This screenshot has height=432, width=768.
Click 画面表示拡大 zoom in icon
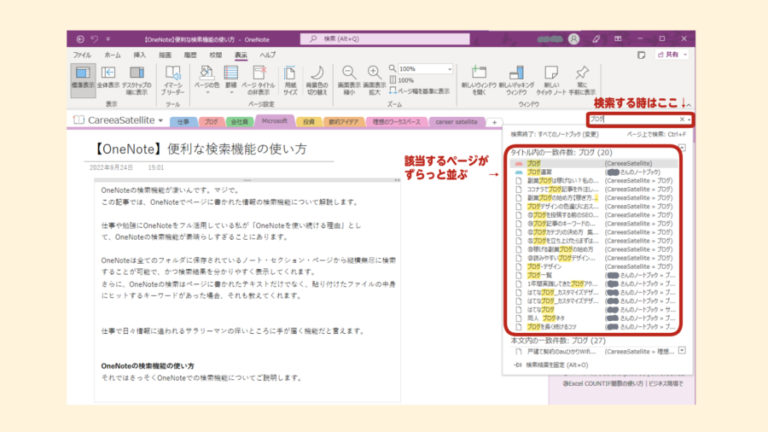click(x=374, y=80)
